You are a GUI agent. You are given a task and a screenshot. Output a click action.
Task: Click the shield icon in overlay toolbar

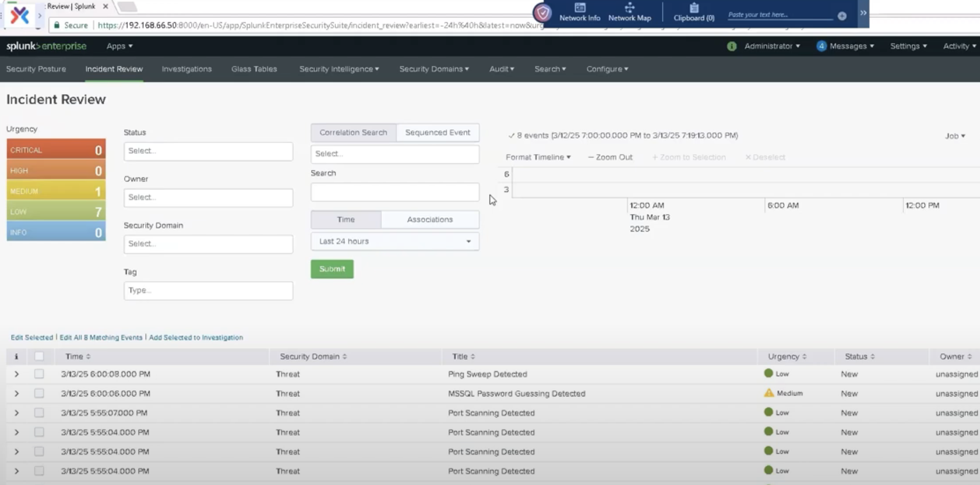[543, 13]
